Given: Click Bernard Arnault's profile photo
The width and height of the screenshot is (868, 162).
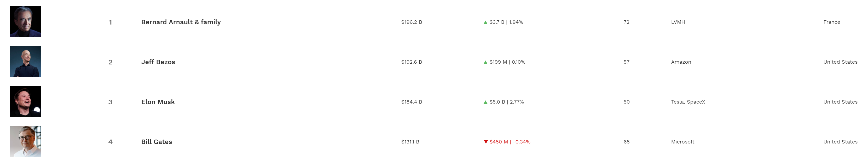Looking at the screenshot, I should coord(26,21).
